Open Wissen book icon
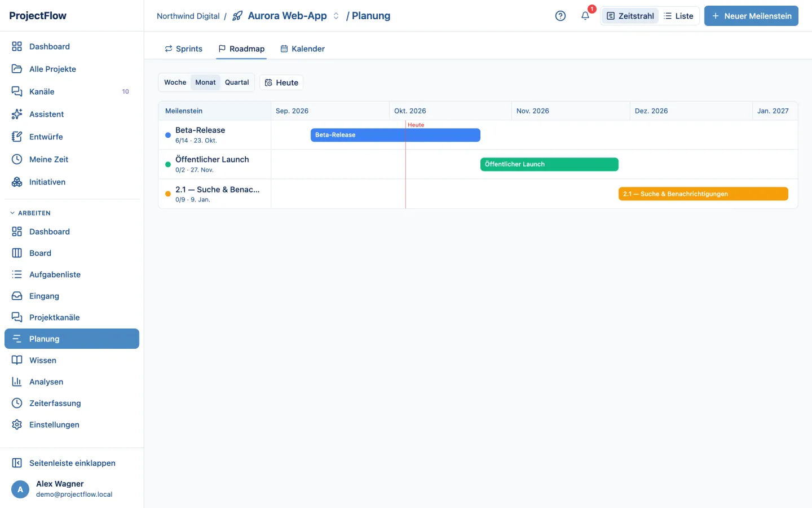 17,360
